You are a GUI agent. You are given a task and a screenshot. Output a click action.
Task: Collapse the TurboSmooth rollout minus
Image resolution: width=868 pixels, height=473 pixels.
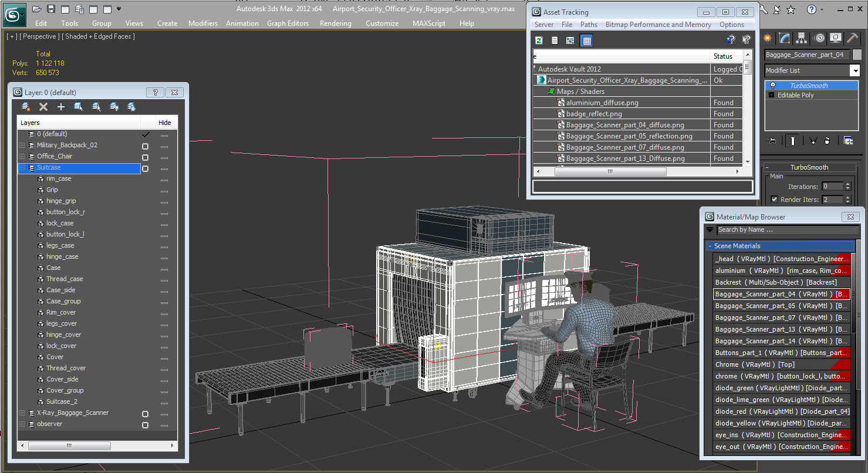(766, 167)
